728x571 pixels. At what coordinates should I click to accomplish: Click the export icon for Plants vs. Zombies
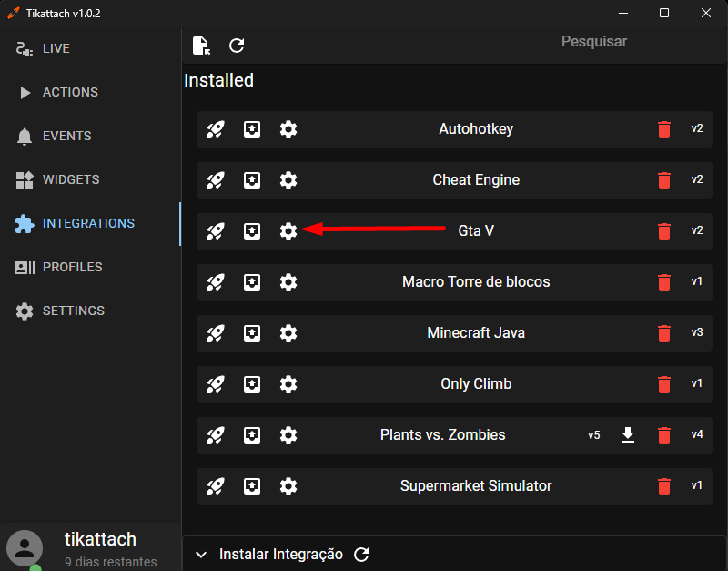tap(252, 436)
